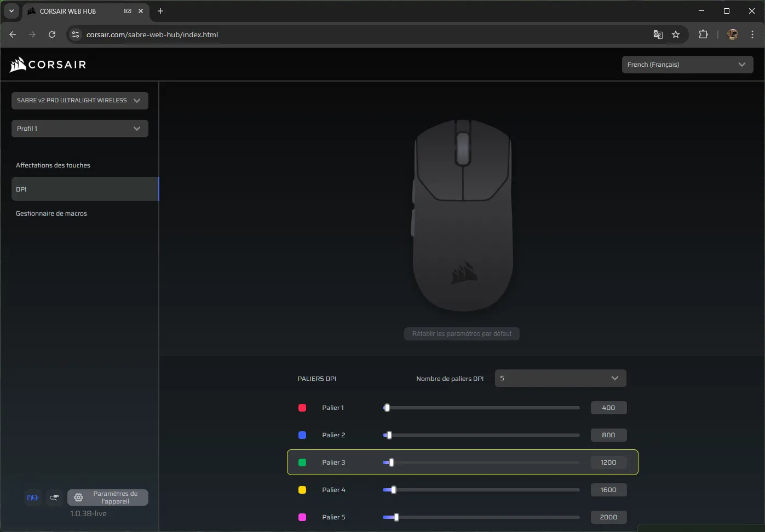Click the USB cable connection icon
This screenshot has height=532, width=765.
(54, 498)
